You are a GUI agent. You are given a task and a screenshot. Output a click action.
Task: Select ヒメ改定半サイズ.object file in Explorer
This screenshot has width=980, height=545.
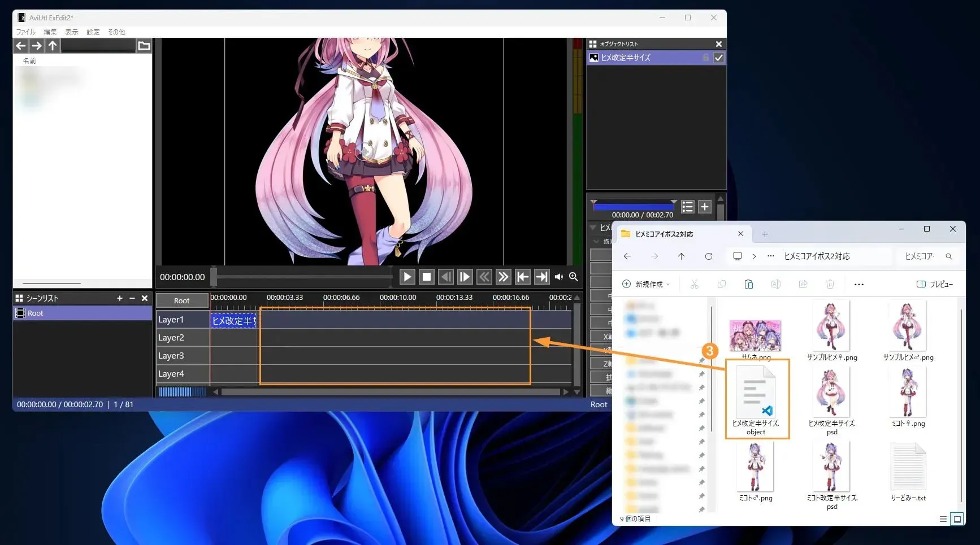pyautogui.click(x=756, y=400)
